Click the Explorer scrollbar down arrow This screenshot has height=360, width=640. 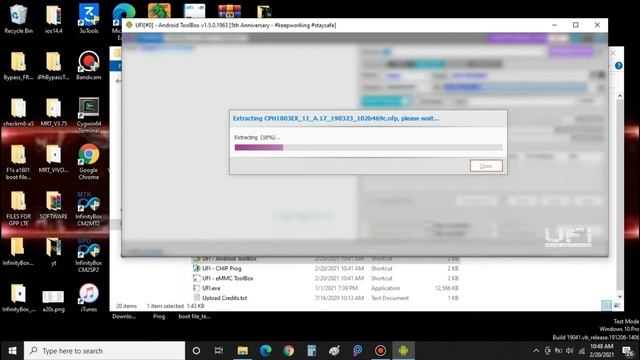[620, 296]
